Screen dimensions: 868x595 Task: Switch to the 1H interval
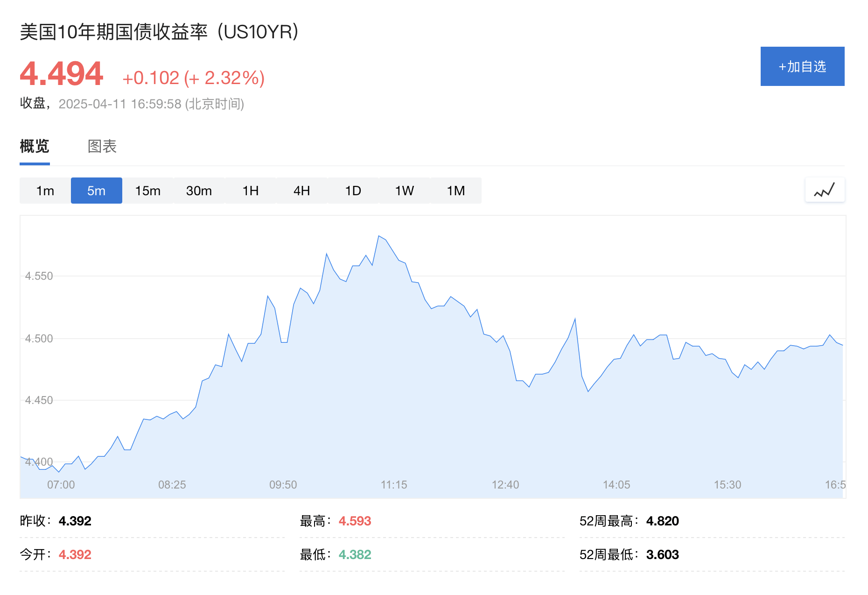(x=251, y=190)
